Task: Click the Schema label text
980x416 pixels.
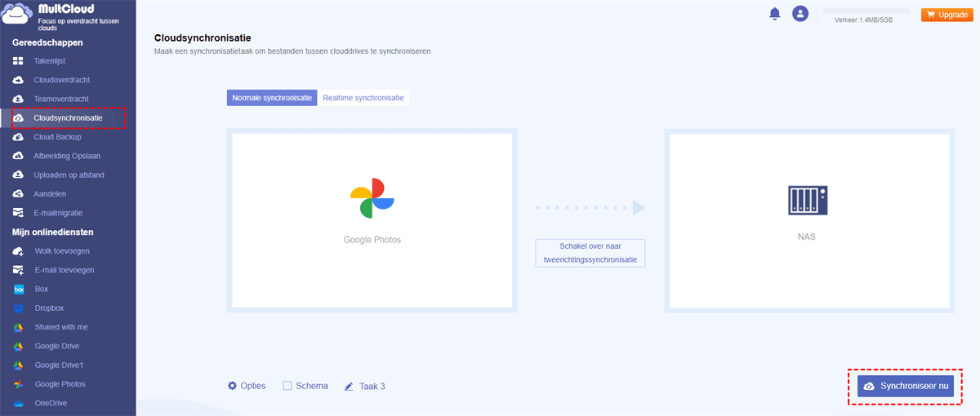Action: tap(312, 386)
